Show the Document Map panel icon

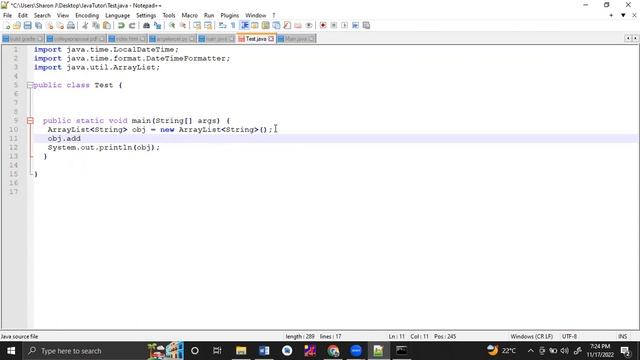266,25
